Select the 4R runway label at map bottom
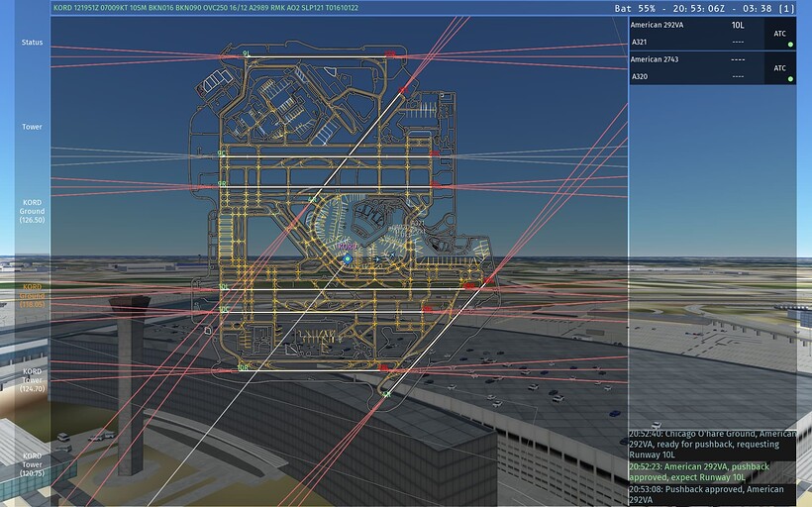812x507 pixels. tap(386, 394)
